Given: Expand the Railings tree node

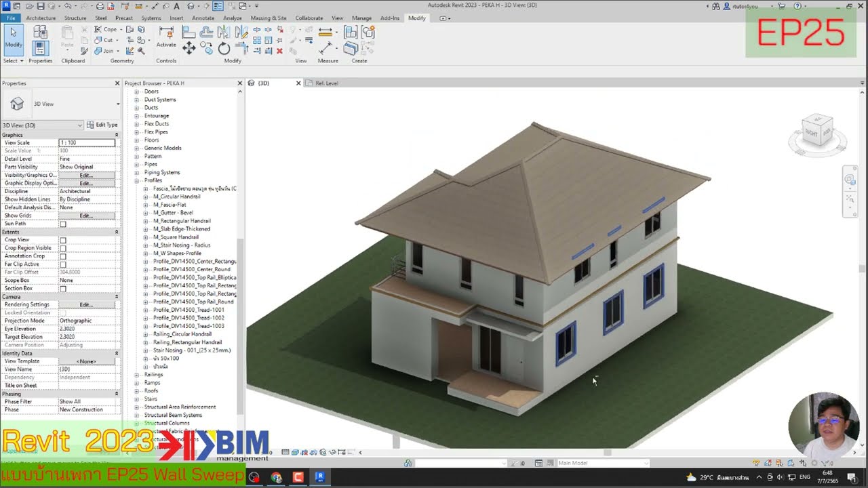Looking at the screenshot, I should click(x=136, y=375).
